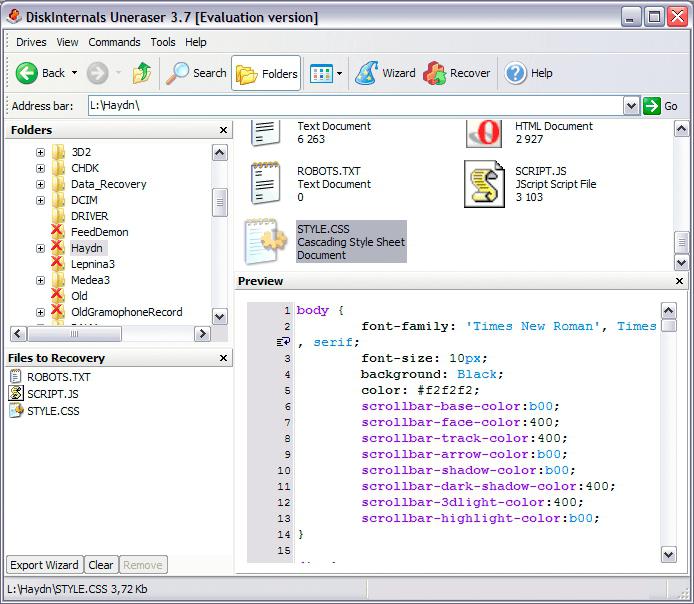This screenshot has width=694, height=604.
Task: Click the DRIVER folder icon
Action: pyautogui.click(x=58, y=216)
